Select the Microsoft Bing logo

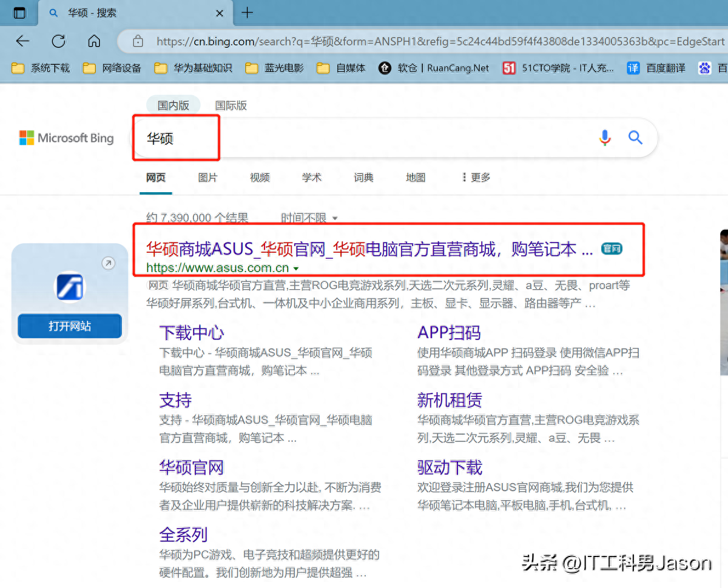point(66,138)
